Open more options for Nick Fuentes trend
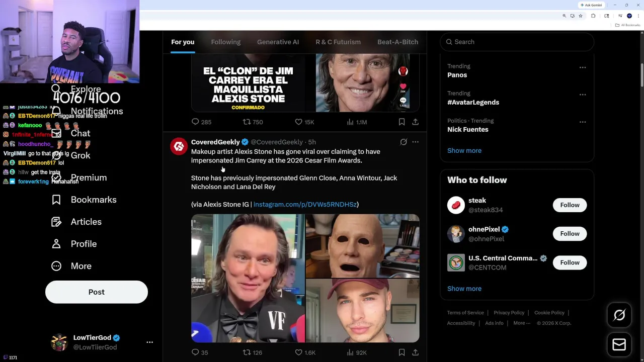 coord(582,122)
